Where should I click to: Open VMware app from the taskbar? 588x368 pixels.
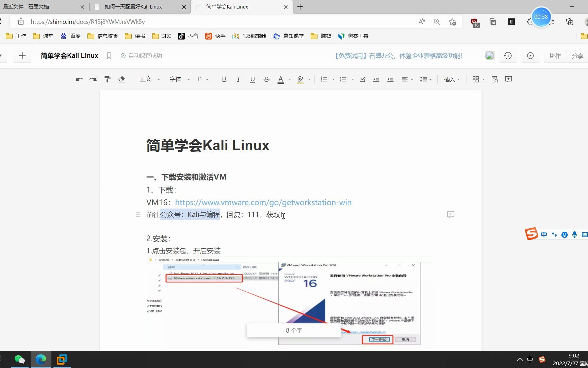pos(62,359)
